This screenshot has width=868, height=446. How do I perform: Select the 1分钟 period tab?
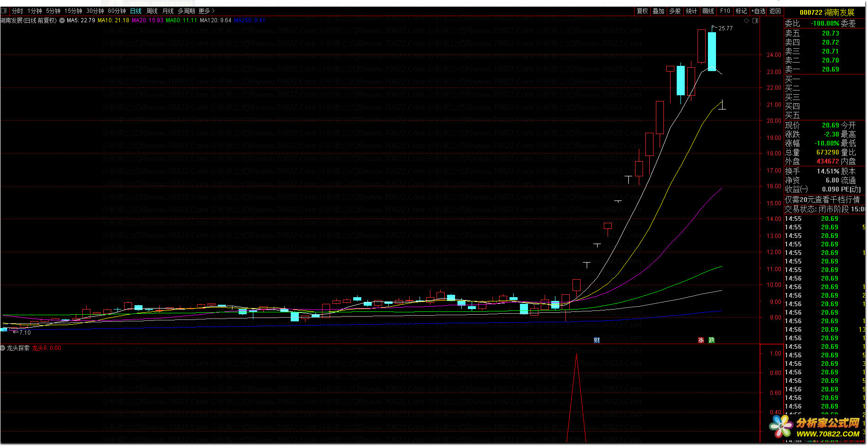[35, 11]
